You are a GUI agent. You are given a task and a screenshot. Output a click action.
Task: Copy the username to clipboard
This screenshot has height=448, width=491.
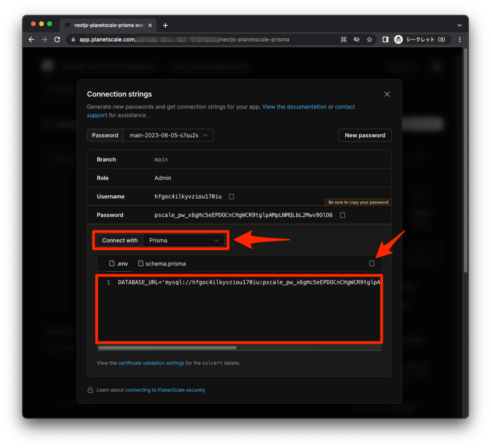pyautogui.click(x=231, y=196)
